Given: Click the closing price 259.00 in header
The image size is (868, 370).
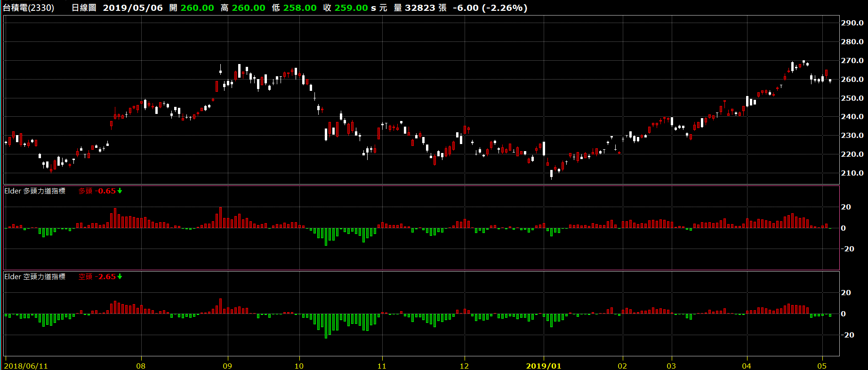Looking at the screenshot, I should tap(351, 8).
